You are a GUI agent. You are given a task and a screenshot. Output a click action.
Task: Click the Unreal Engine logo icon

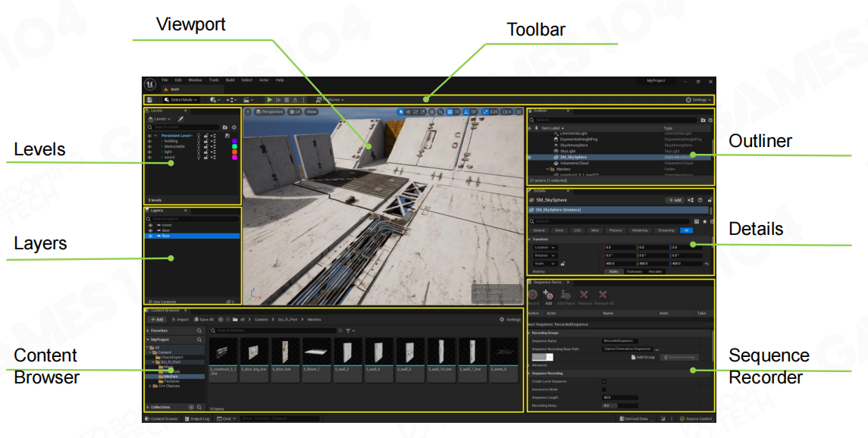(x=150, y=83)
